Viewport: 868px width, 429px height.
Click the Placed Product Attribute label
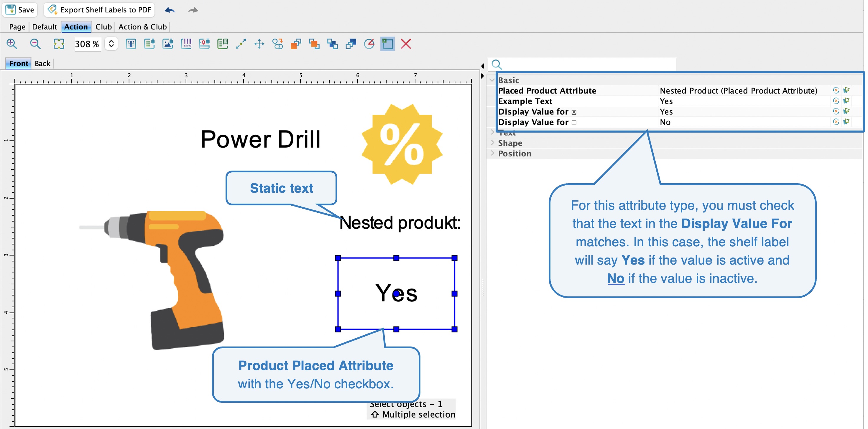coord(547,90)
